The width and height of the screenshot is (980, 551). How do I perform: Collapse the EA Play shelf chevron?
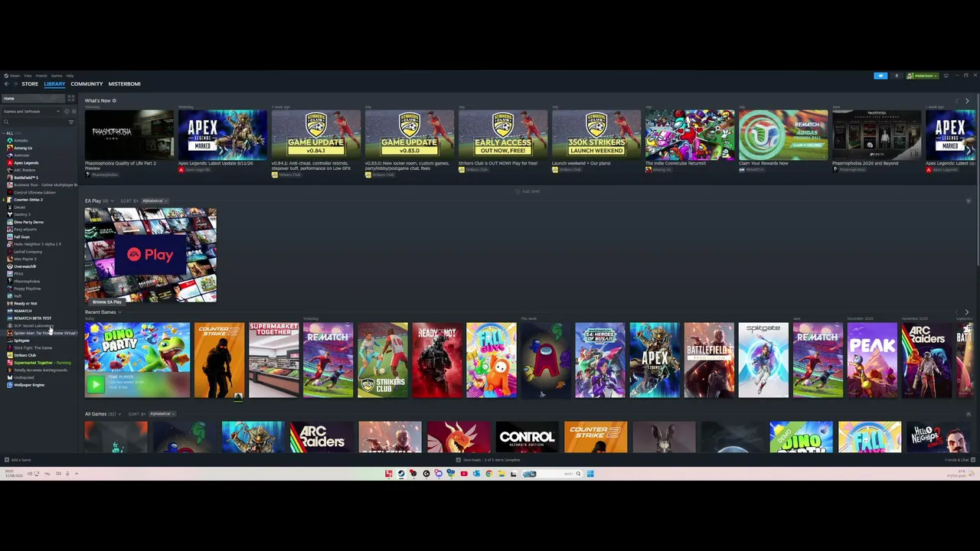click(x=969, y=201)
